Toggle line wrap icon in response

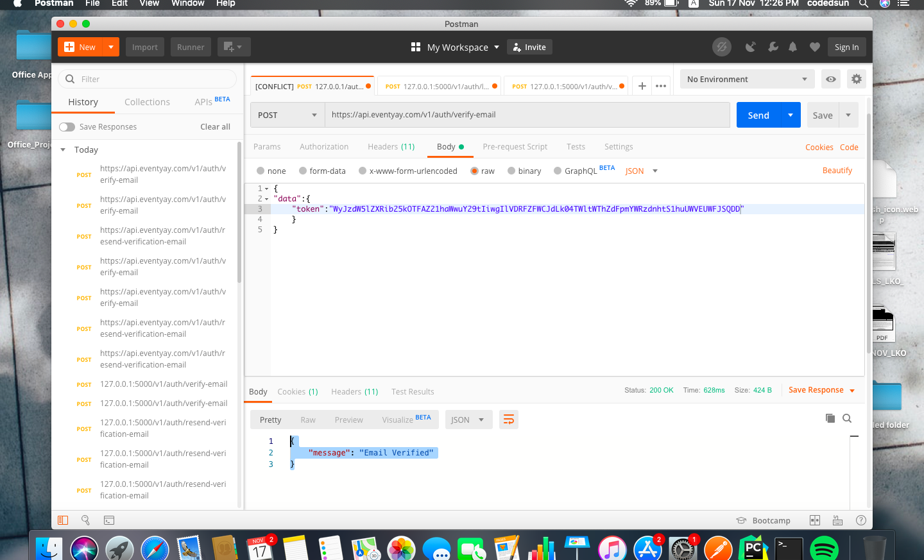[509, 420]
